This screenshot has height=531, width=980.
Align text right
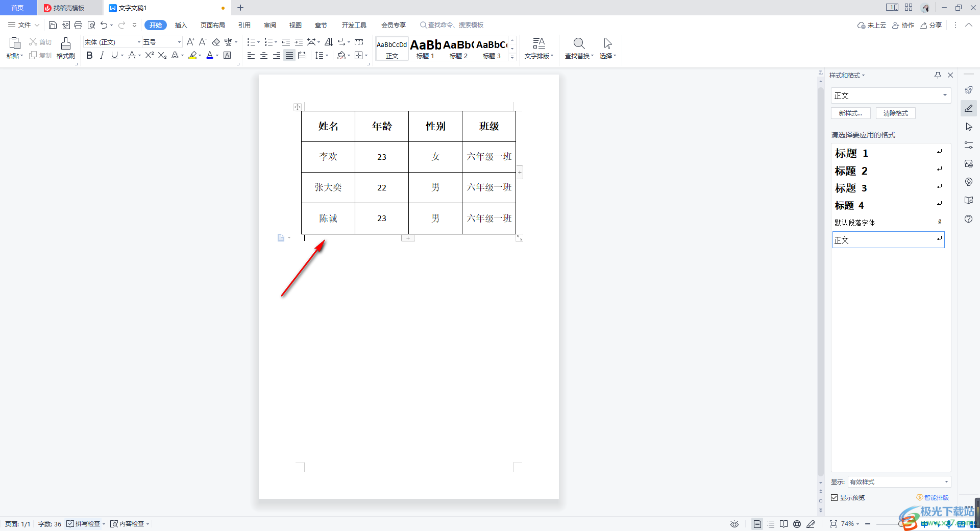click(x=277, y=55)
